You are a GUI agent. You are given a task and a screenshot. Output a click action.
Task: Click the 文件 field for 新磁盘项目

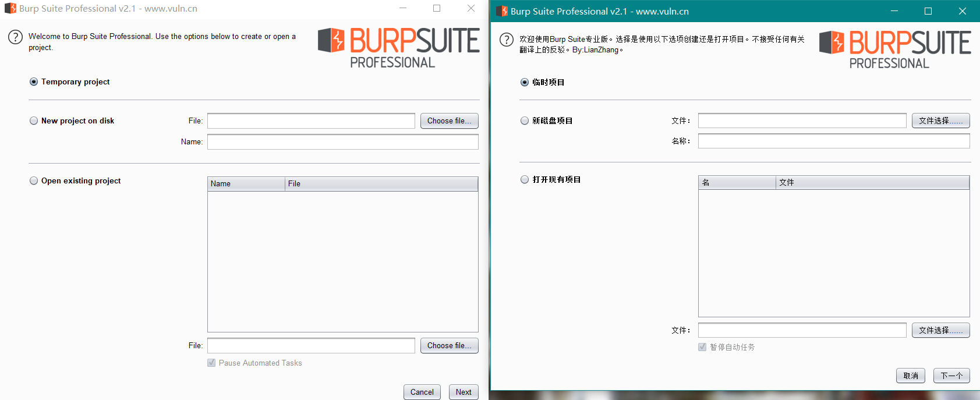click(802, 121)
